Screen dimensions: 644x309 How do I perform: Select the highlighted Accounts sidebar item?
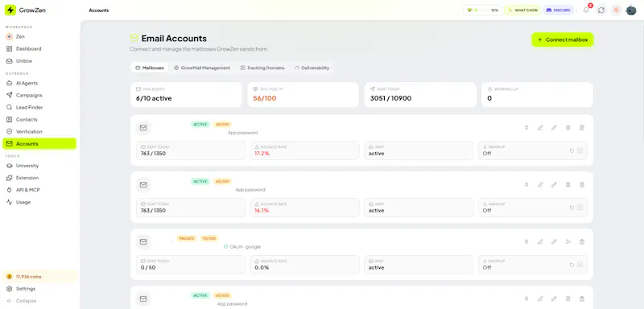point(39,143)
